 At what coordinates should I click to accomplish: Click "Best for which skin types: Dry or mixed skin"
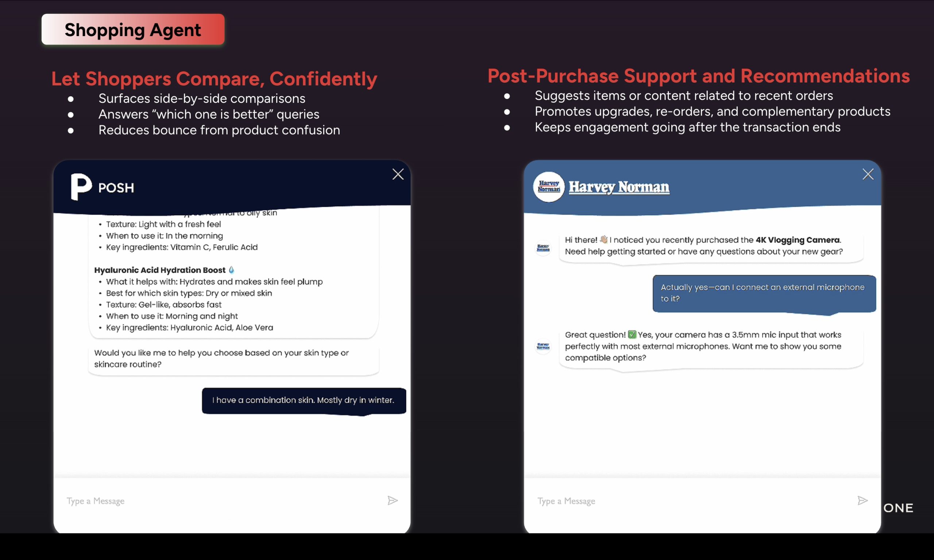pos(189,293)
